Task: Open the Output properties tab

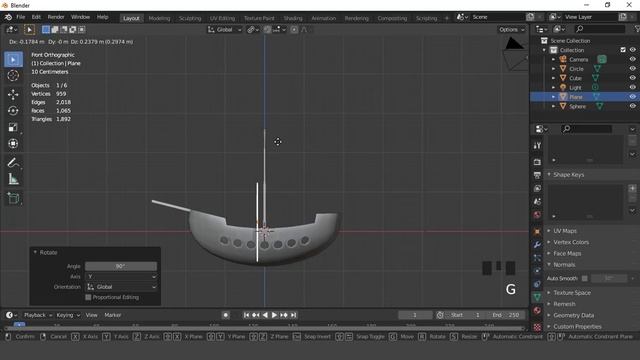Action: tap(537, 175)
